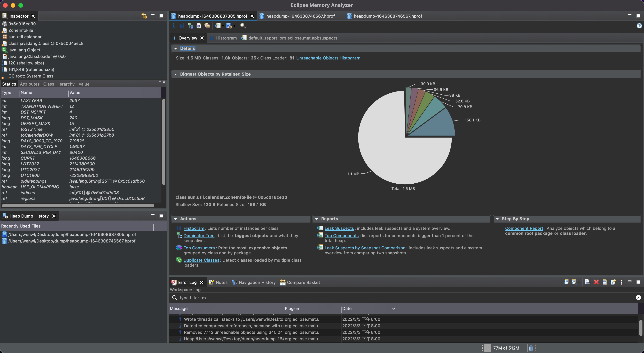Click the Statics table vertical scrollbar

coord(163,142)
